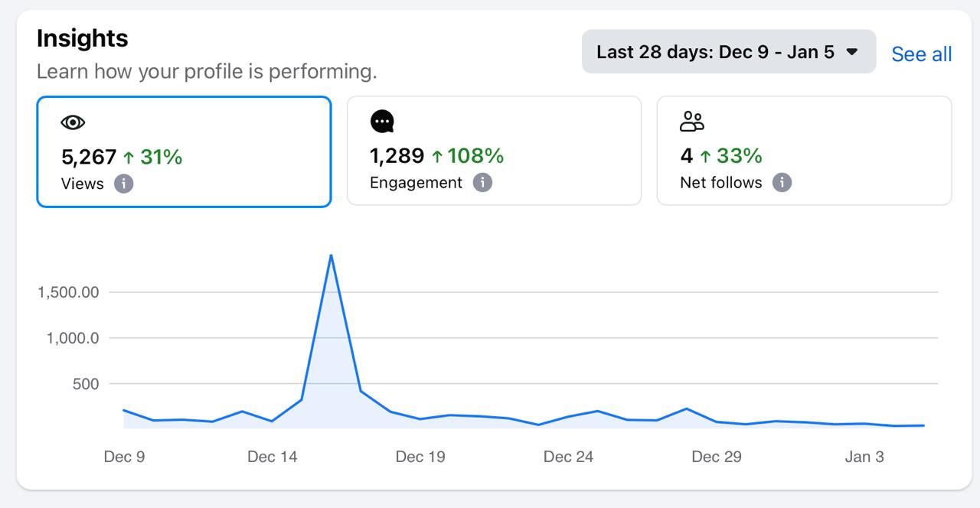Open the Last 28 days date range dropdown

click(x=728, y=52)
